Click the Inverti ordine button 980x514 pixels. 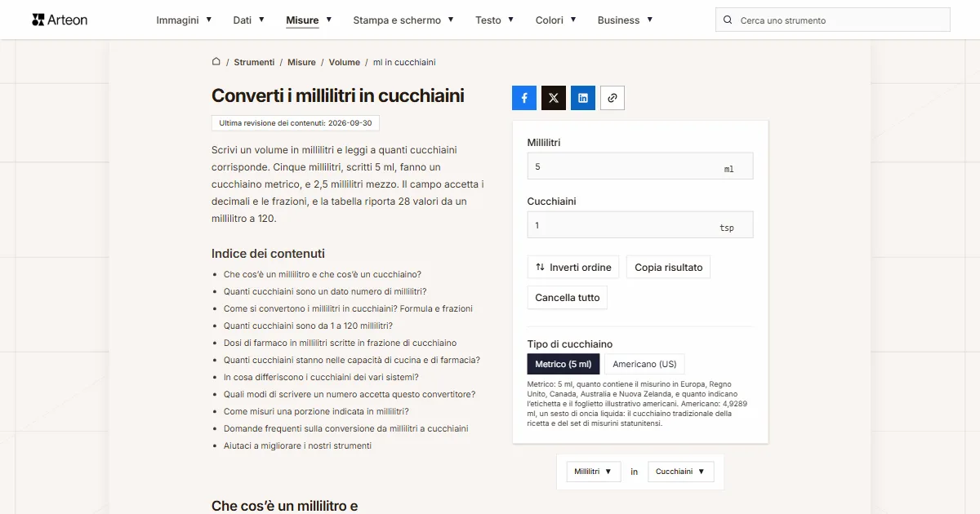(x=573, y=268)
